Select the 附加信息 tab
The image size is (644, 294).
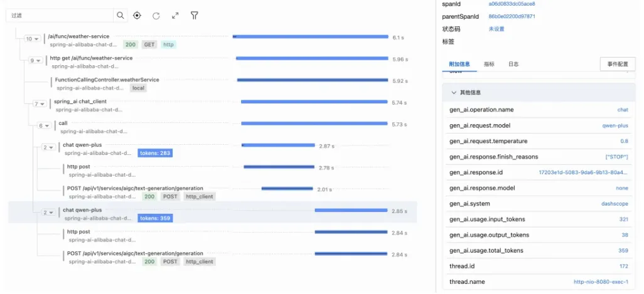tap(459, 65)
